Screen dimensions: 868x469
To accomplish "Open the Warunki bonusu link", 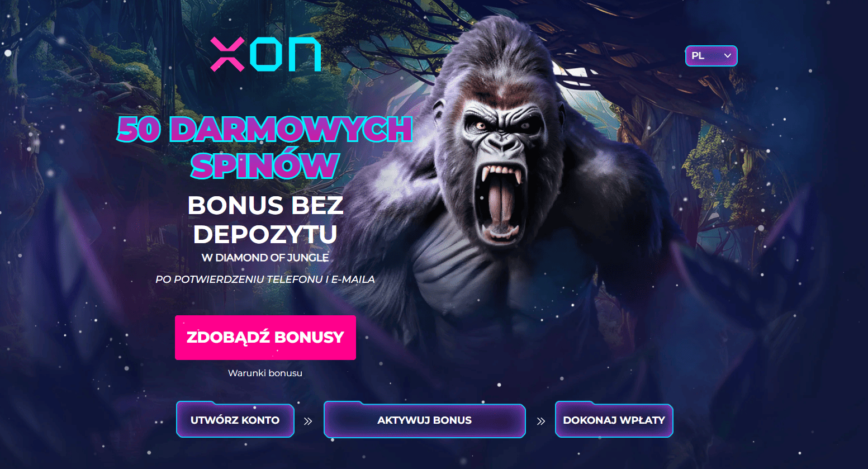I will (265, 373).
